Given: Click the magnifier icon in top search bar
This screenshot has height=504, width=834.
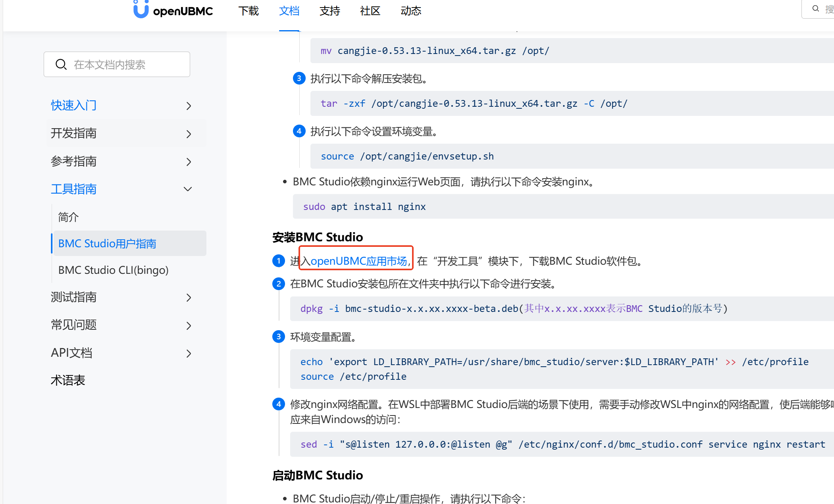Looking at the screenshot, I should coord(816,8).
